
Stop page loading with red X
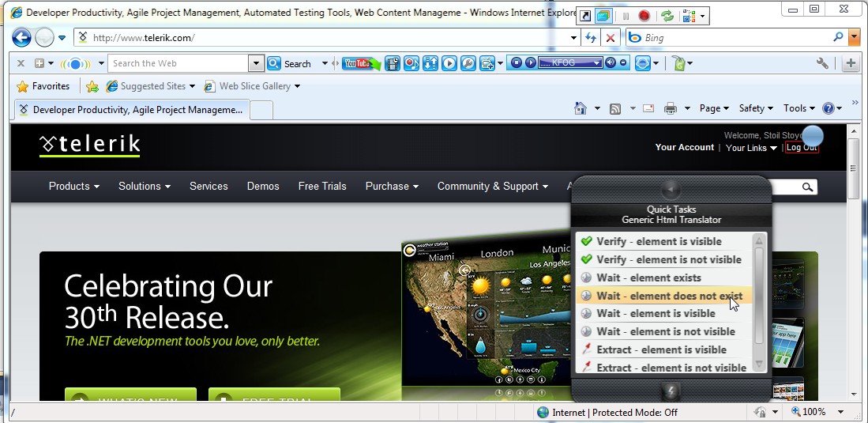[x=610, y=38]
